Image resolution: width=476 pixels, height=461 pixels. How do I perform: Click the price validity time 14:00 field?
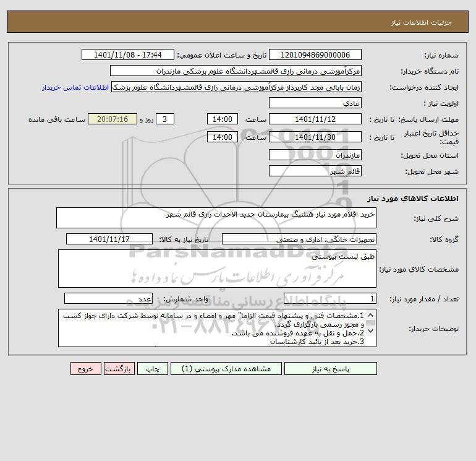click(x=222, y=137)
